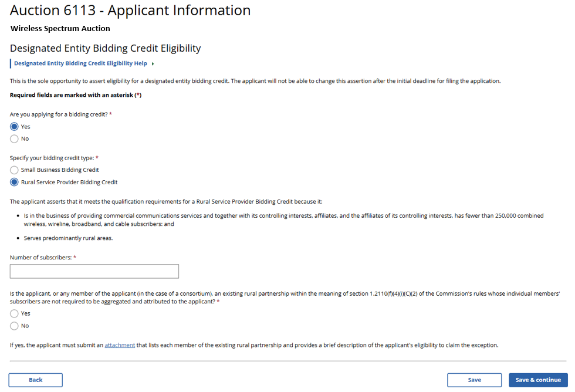The height and width of the screenshot is (392, 575).
Task: Click the 'Number of subscribers:' field label
Action: point(41,257)
